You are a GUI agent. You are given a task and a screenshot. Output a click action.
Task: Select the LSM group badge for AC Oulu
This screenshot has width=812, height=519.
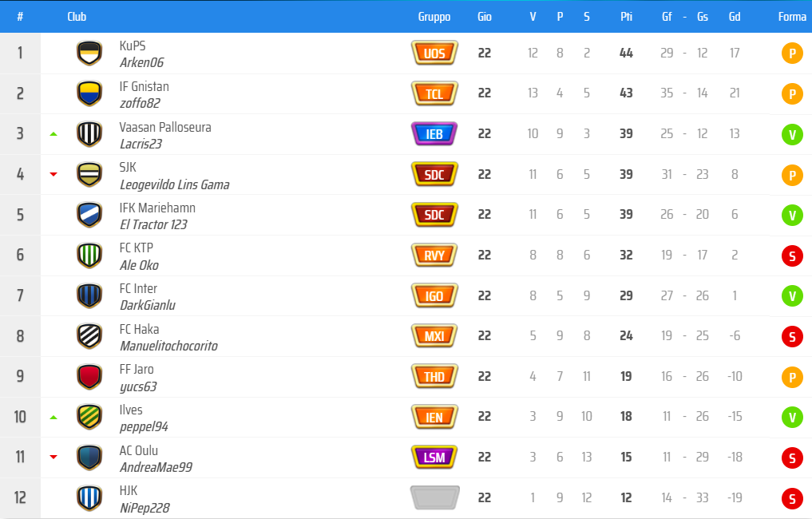(434, 457)
